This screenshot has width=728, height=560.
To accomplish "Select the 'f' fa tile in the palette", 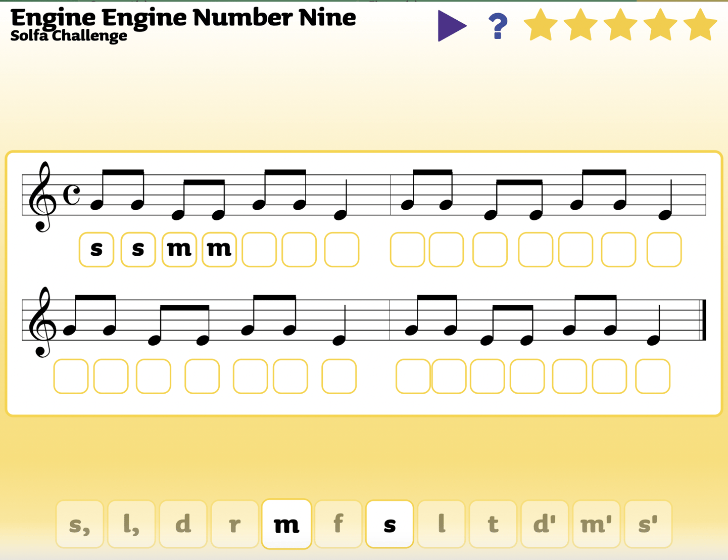I will 337,525.
